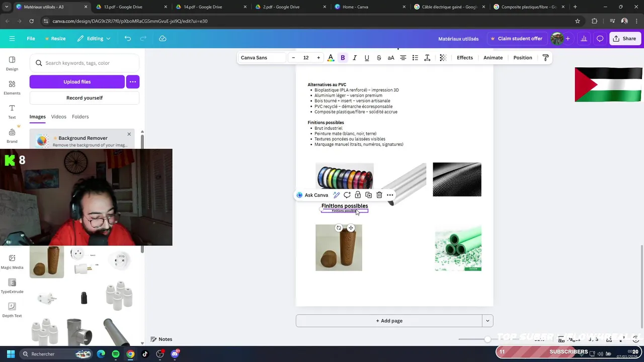Open the Elements panel in sidebar
644x362 pixels.
pos(12,87)
